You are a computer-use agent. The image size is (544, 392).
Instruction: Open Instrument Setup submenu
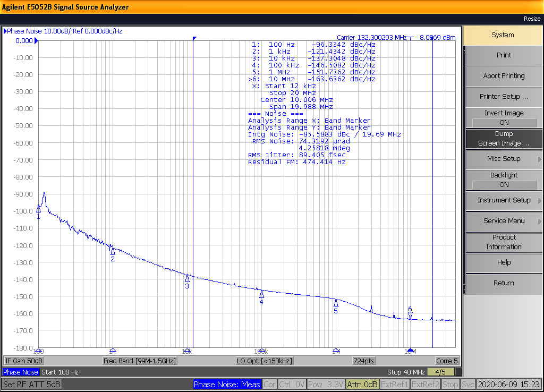click(504, 200)
